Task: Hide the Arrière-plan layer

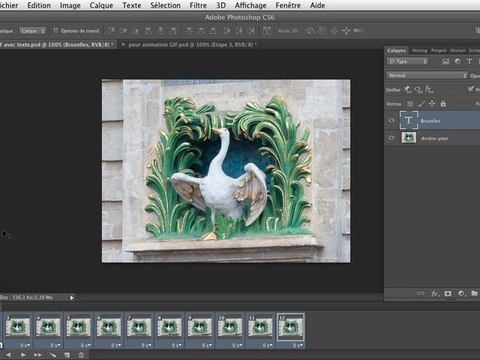Action: click(392, 138)
